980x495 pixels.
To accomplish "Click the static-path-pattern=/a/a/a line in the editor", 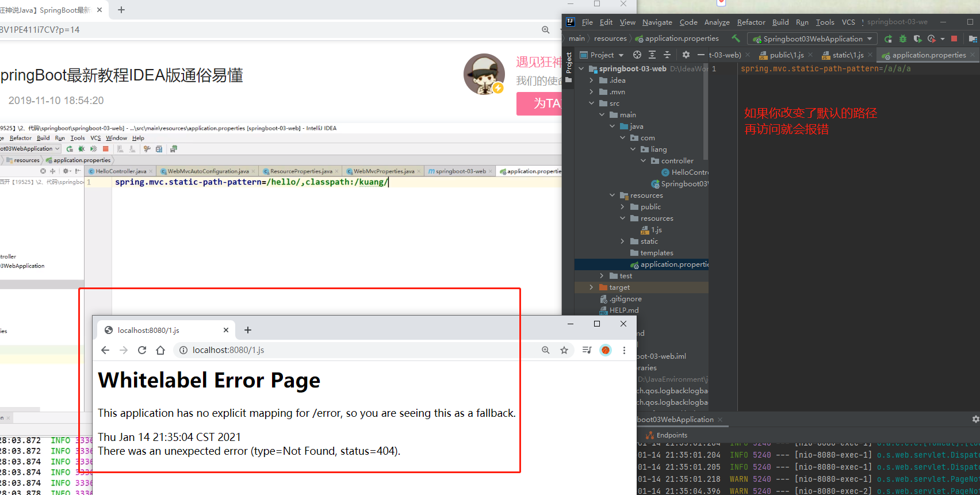I will [825, 68].
